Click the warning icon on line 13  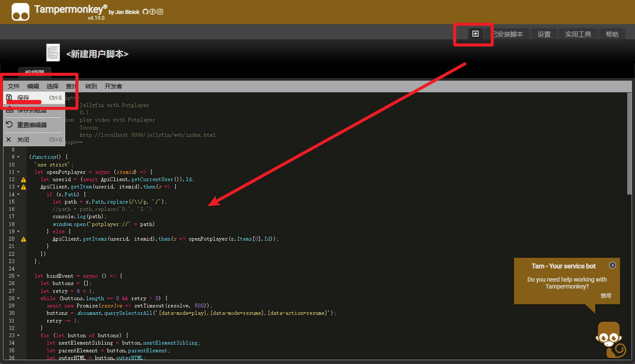23,187
